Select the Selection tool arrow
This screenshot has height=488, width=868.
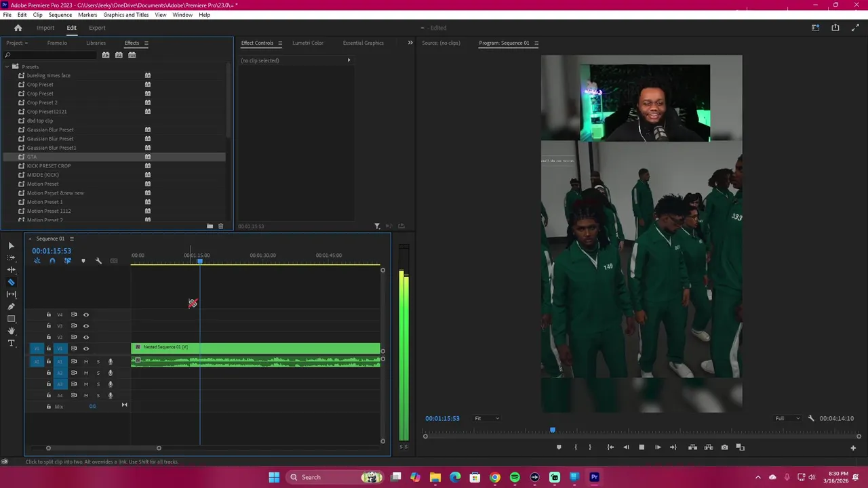(12, 245)
